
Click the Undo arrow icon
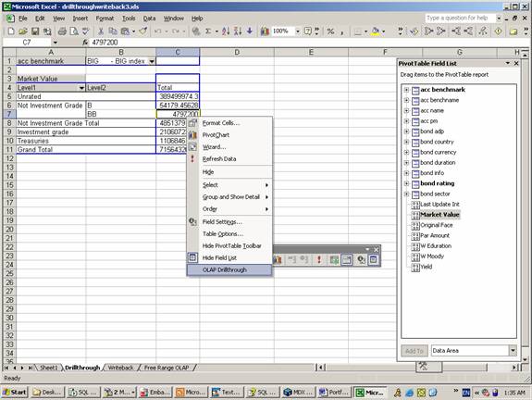point(158,31)
